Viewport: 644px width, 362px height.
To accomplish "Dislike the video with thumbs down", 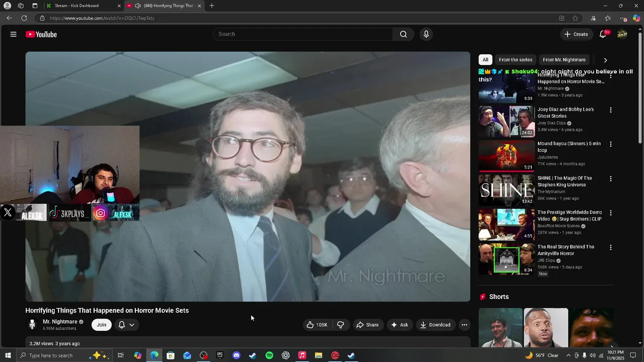I will [341, 325].
